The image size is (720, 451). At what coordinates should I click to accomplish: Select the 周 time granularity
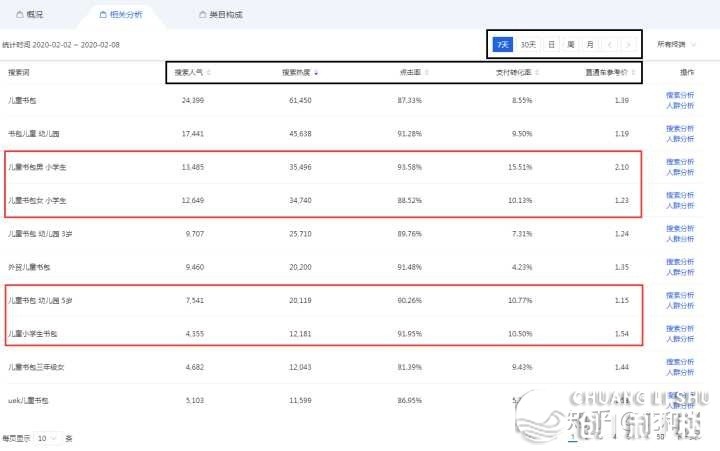pyautogui.click(x=571, y=45)
